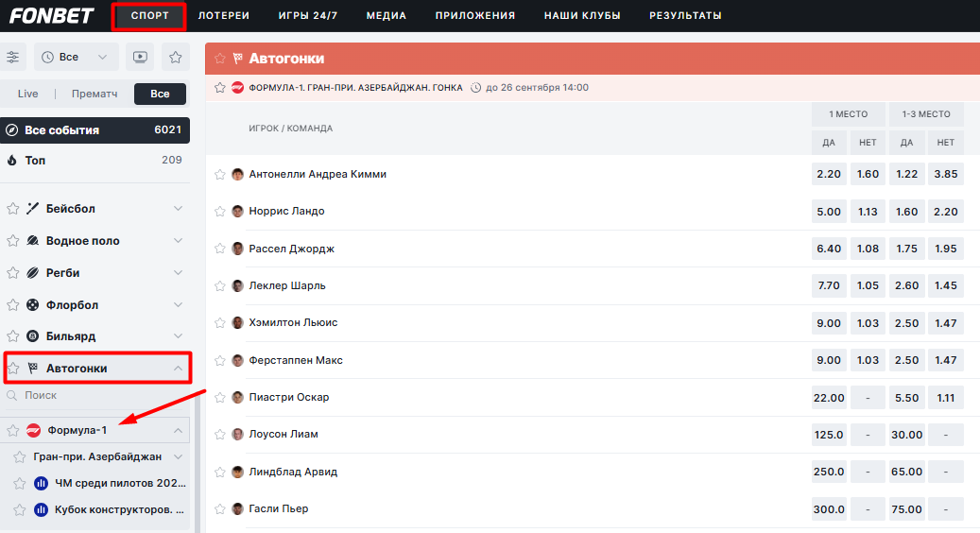Click the FONBET logo
980x533 pixels.
[x=52, y=16]
